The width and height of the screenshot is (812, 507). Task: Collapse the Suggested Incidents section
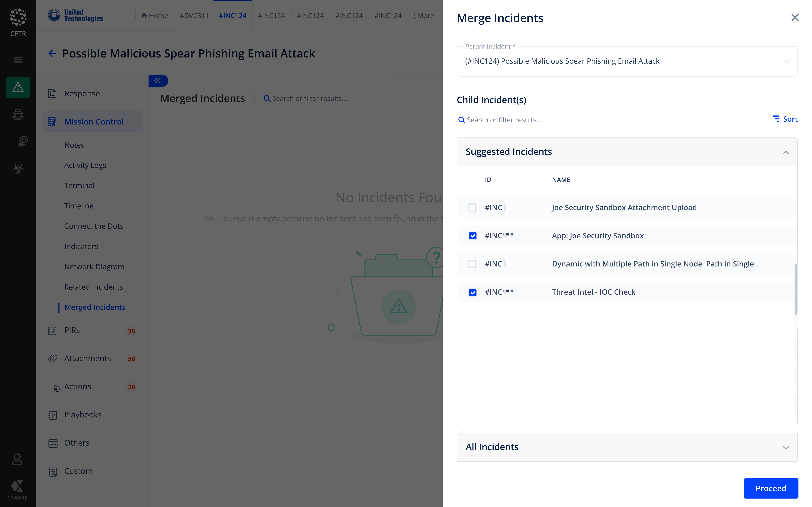click(785, 152)
